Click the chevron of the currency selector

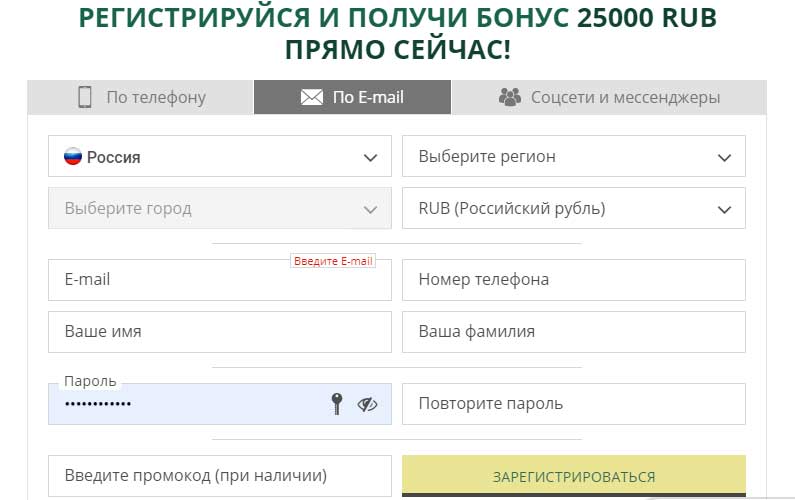click(x=725, y=209)
